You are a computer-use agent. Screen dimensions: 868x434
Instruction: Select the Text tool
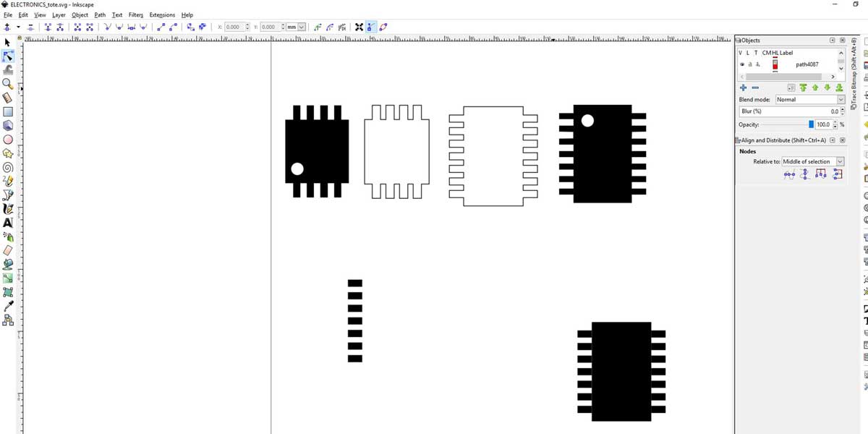tap(8, 223)
